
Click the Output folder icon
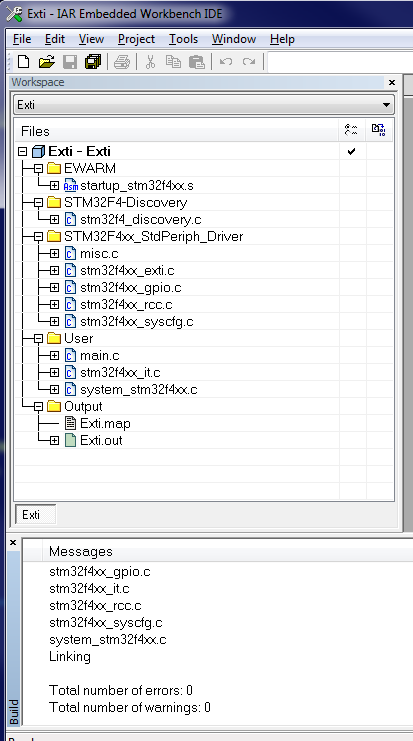point(54,406)
